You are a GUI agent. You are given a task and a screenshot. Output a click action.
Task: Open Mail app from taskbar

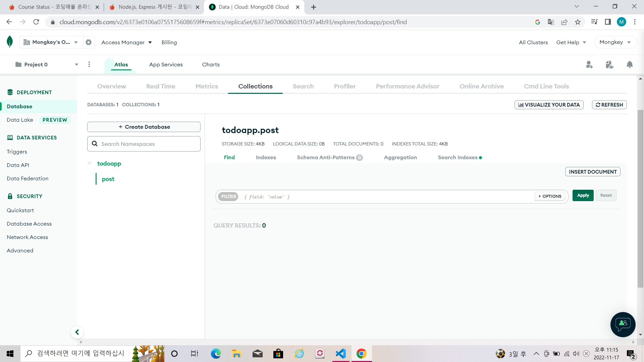point(258,354)
